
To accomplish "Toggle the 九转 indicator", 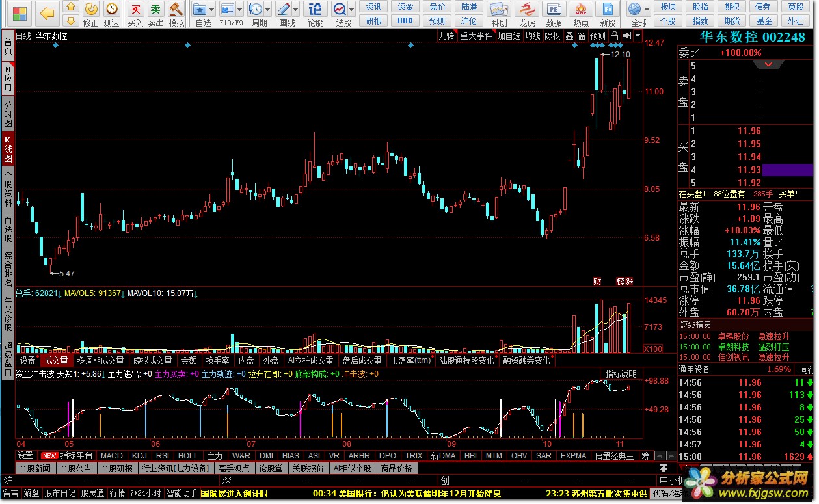I will point(446,36).
